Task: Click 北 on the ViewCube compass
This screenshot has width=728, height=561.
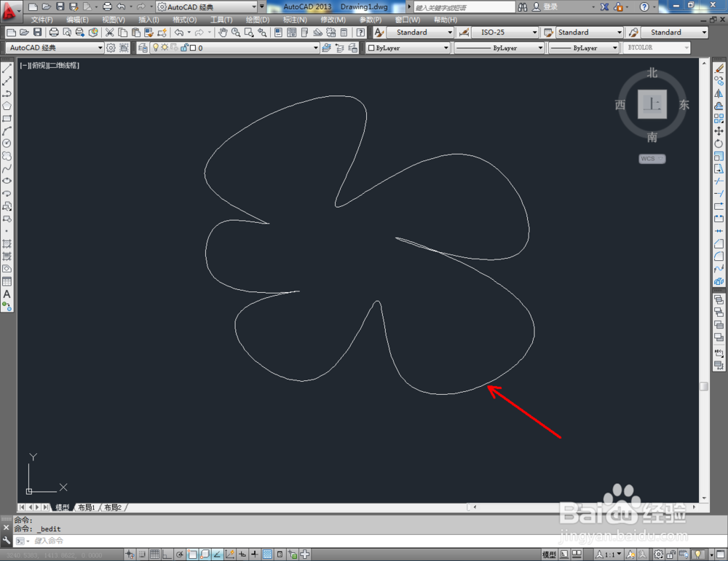Action: point(652,73)
